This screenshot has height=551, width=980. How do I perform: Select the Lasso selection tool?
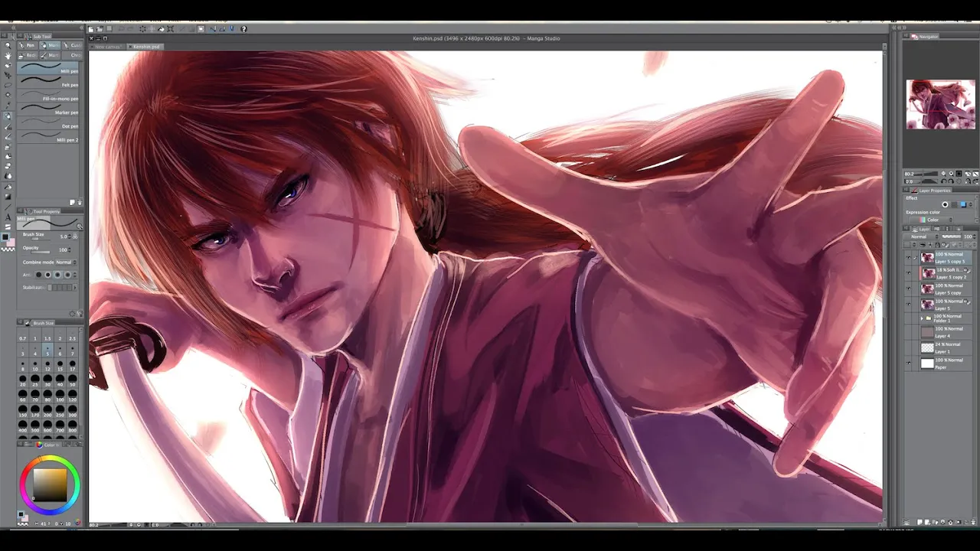coord(8,85)
